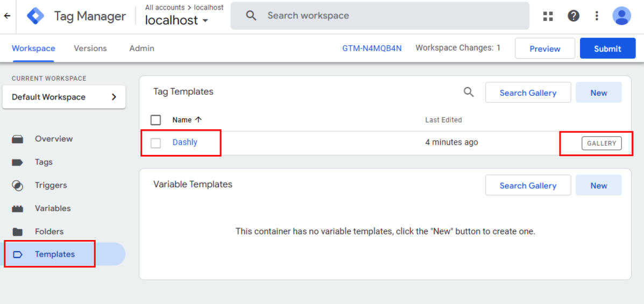Click the back arrow icon
644x304 pixels.
[7, 16]
